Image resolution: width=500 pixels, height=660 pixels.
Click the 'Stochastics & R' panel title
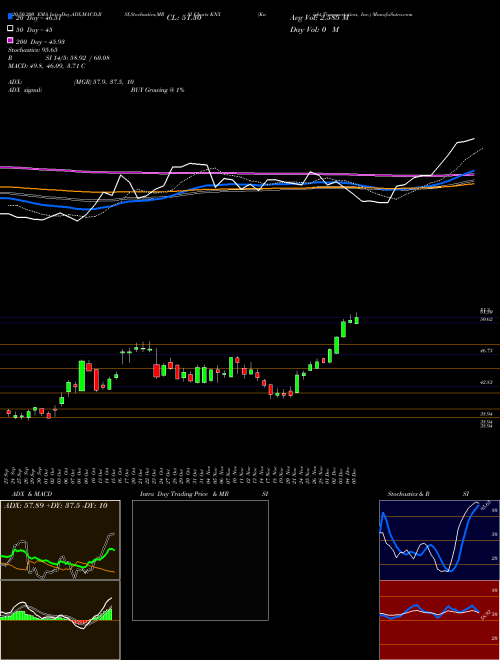(x=408, y=494)
